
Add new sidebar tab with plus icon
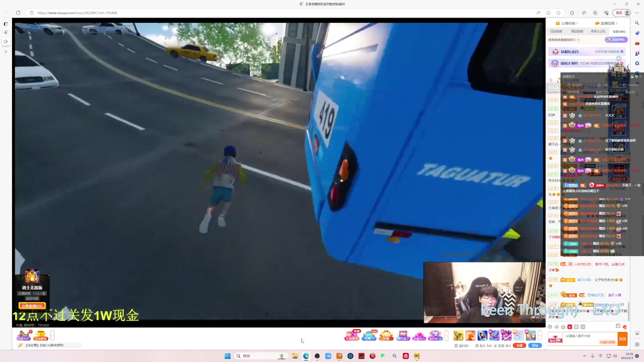click(x=6, y=52)
